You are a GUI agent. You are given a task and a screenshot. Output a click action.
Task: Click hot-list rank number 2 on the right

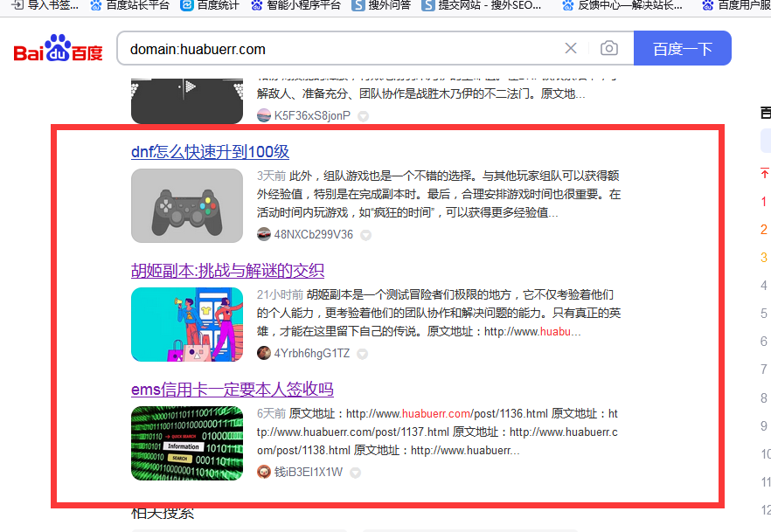764,230
